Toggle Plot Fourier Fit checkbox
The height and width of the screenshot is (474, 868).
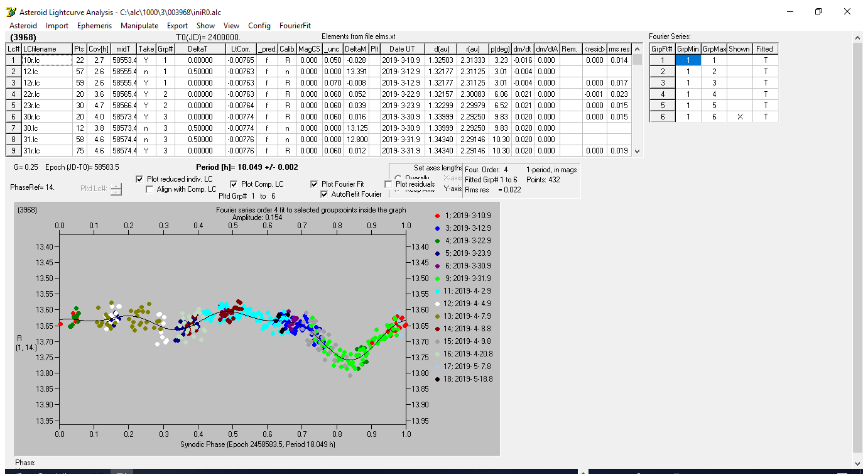click(315, 184)
